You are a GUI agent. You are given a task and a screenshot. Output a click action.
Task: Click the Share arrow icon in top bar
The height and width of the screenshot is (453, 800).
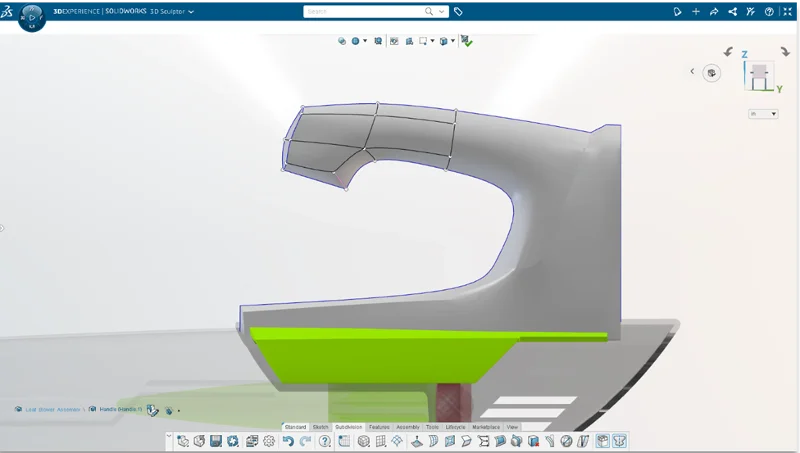click(714, 12)
